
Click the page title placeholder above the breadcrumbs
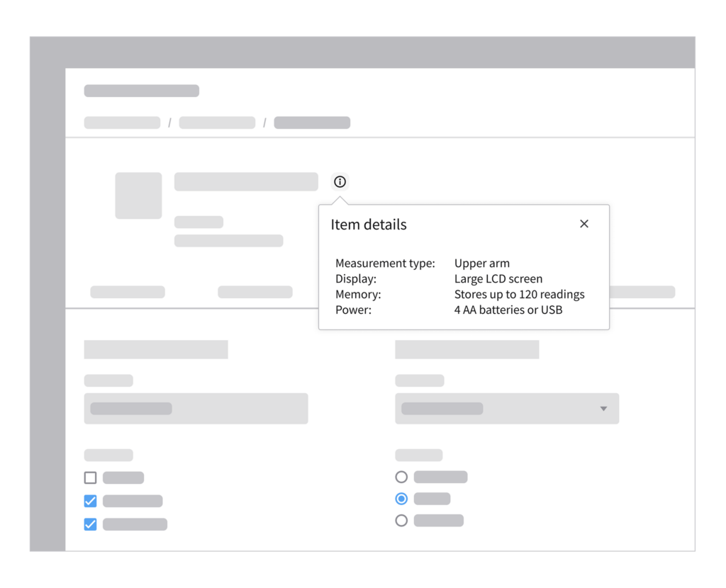pyautogui.click(x=142, y=91)
